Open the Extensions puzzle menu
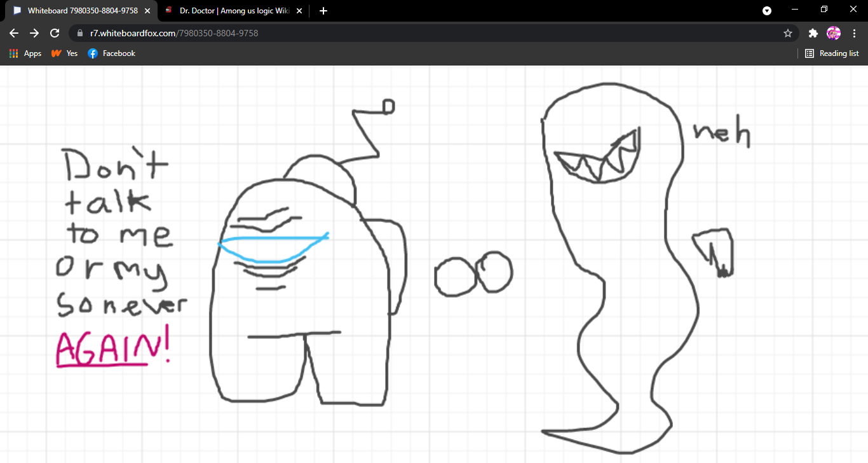This screenshot has height=463, width=868. (x=813, y=33)
